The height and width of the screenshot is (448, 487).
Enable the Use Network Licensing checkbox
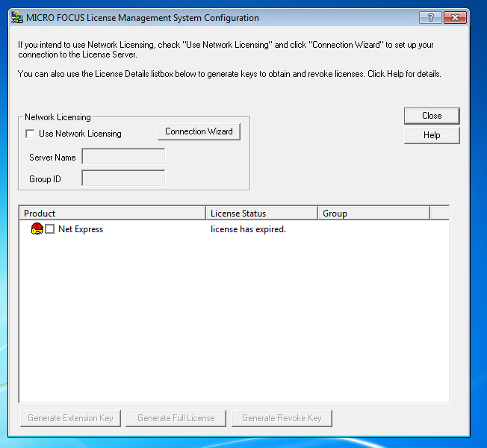pos(30,134)
